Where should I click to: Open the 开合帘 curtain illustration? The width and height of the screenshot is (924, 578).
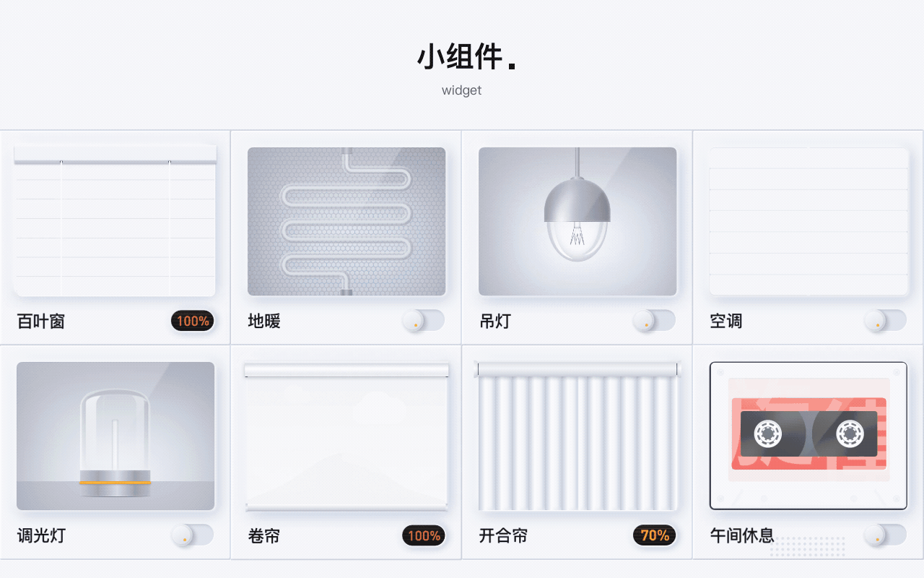point(577,436)
